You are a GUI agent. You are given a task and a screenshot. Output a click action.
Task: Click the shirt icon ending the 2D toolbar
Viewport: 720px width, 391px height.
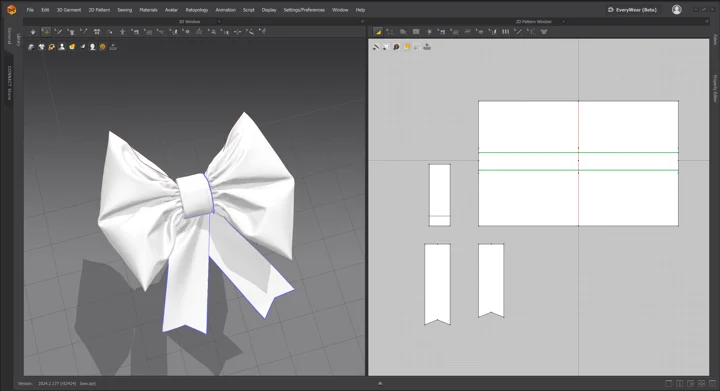coord(544,32)
